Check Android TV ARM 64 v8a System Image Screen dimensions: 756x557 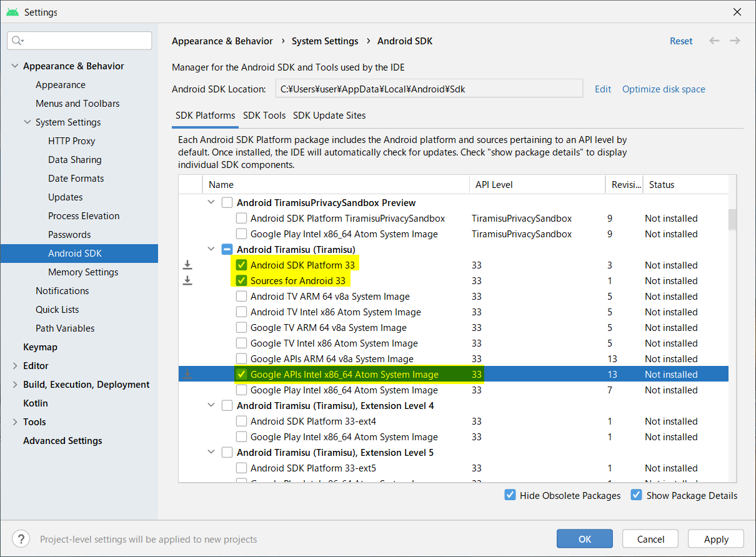tap(241, 296)
